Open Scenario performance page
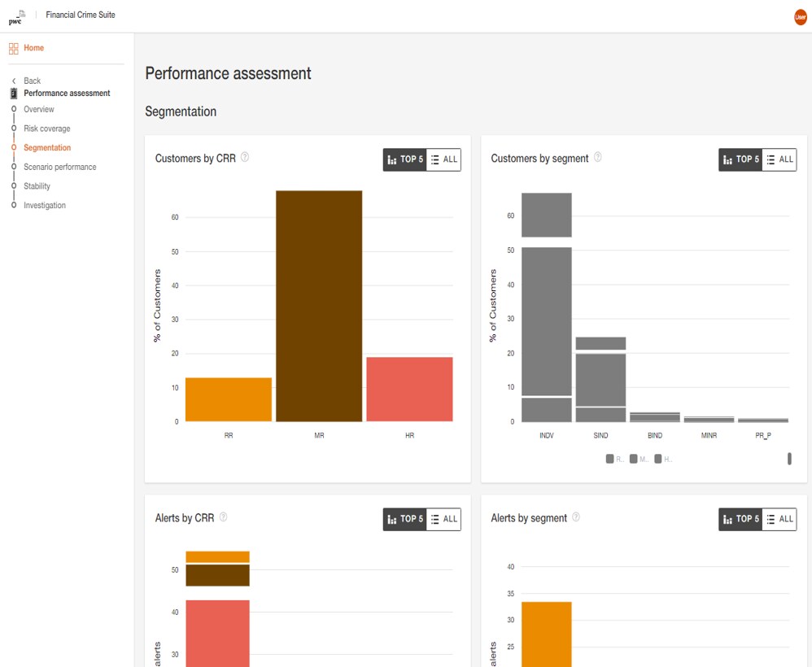 click(x=59, y=167)
